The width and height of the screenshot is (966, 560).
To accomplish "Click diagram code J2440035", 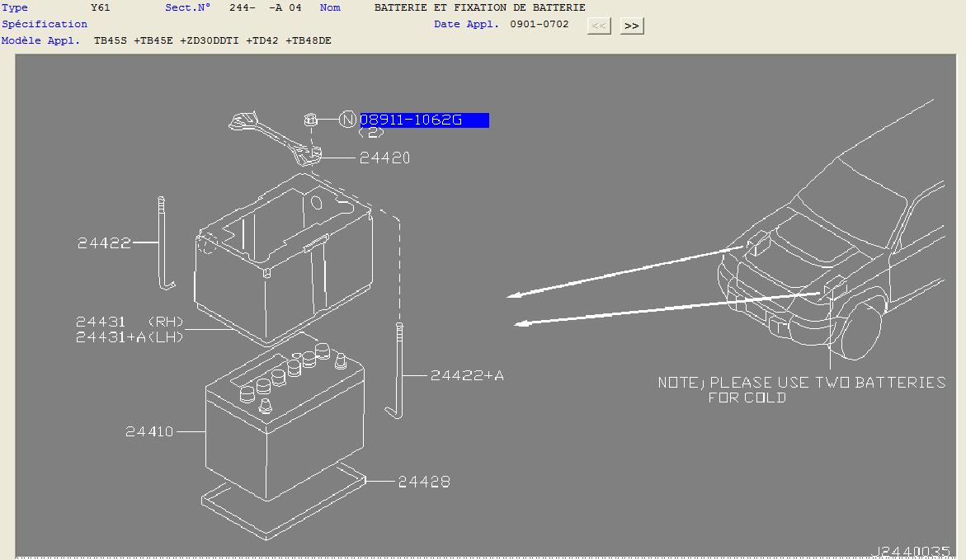I will pos(911,552).
